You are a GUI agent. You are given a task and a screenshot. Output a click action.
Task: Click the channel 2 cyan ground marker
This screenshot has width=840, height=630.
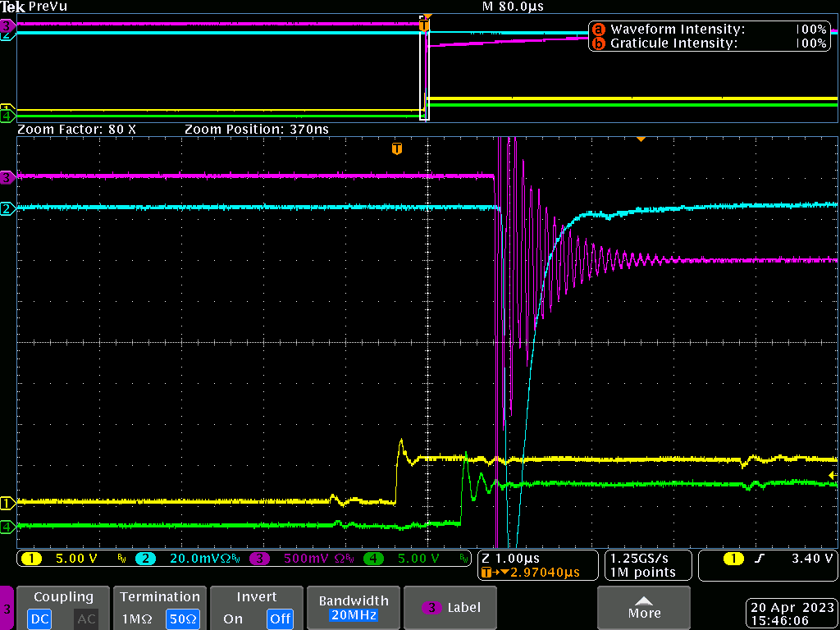7,209
